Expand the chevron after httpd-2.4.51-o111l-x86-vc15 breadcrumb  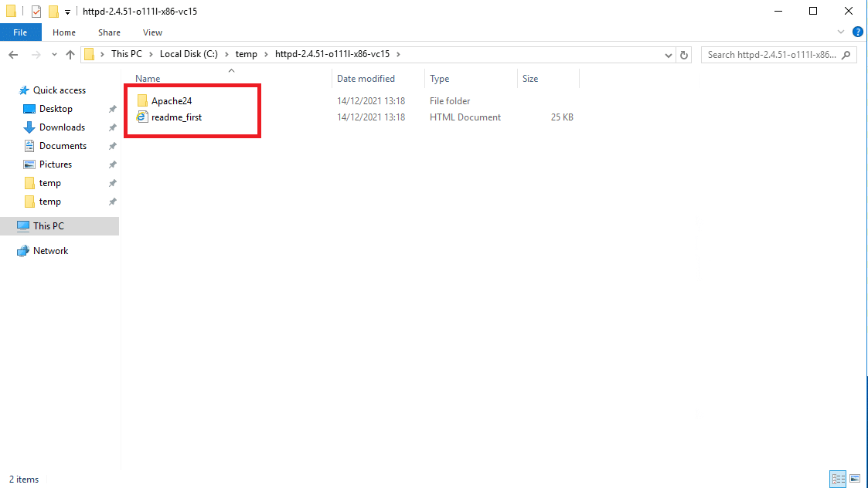[x=398, y=54]
